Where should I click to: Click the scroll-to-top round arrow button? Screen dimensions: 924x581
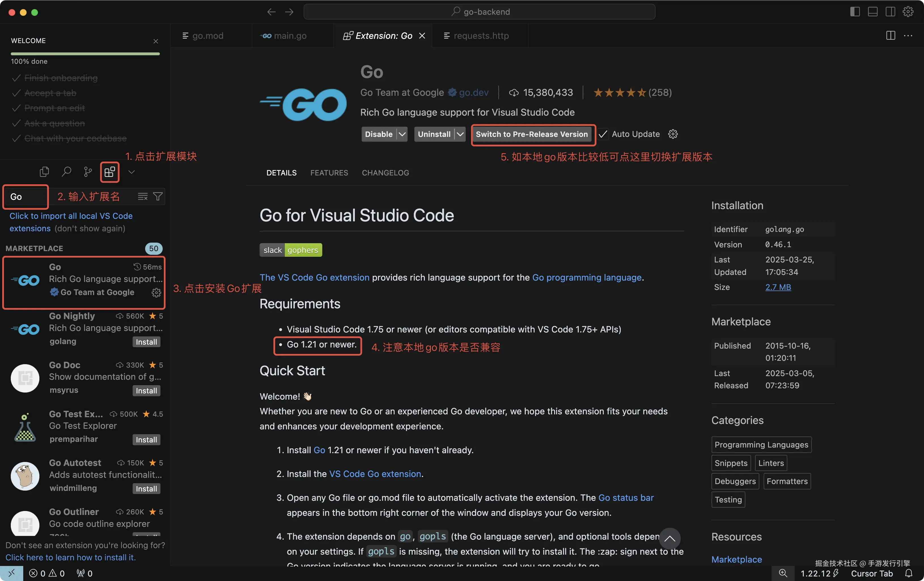(x=669, y=538)
